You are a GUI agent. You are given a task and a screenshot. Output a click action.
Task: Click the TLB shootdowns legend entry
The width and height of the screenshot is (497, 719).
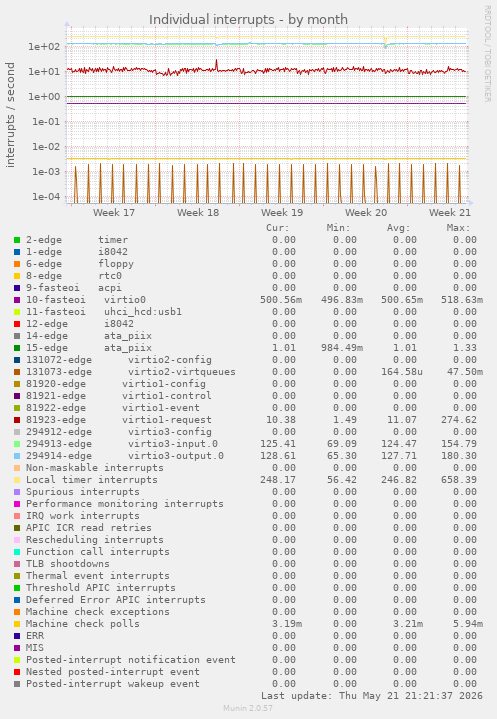click(x=68, y=564)
